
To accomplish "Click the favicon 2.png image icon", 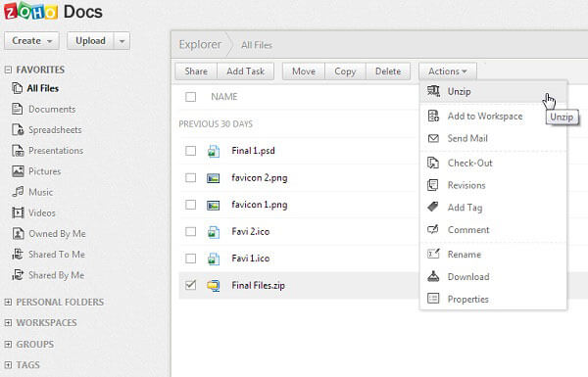I will click(x=214, y=178).
